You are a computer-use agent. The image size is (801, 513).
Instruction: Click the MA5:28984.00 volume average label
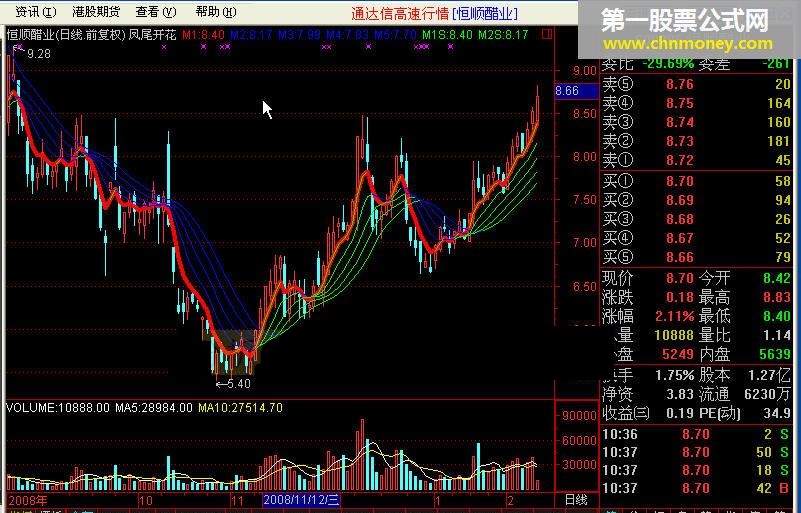point(153,408)
